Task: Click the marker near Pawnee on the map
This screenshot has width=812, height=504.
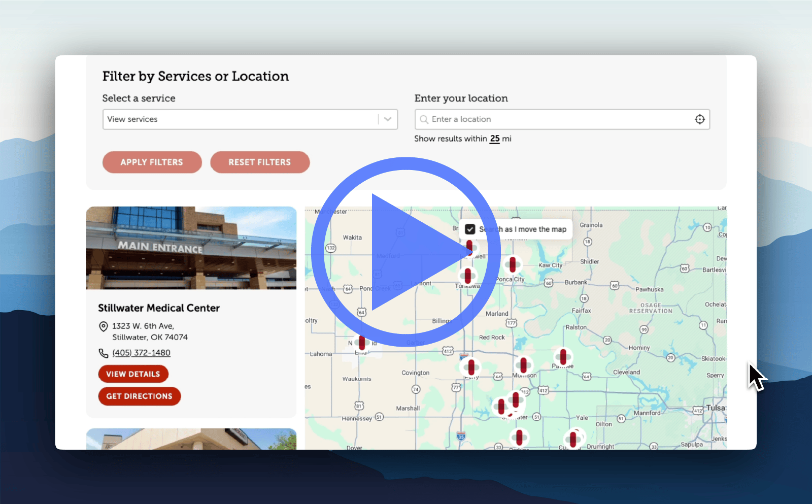Action: click(563, 357)
